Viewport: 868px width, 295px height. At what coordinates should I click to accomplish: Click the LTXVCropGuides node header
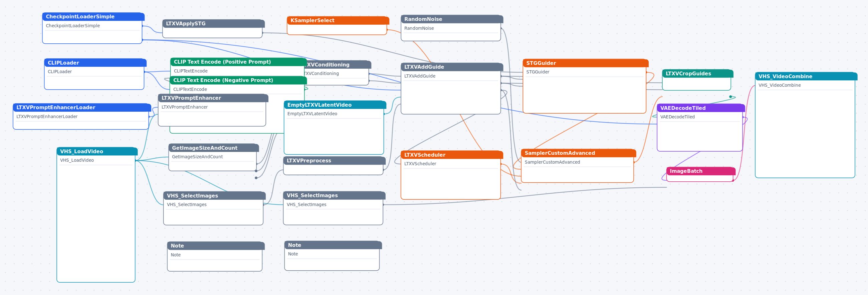[x=698, y=73]
